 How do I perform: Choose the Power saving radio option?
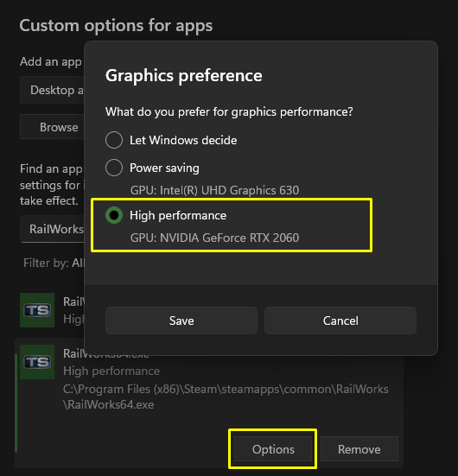114,168
